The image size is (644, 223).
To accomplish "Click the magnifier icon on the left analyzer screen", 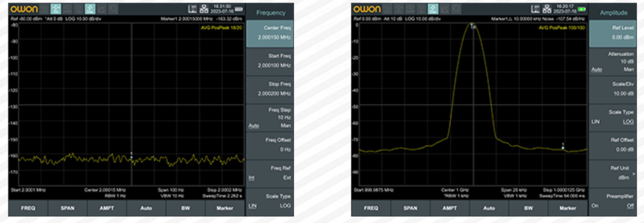I will 113,9.
